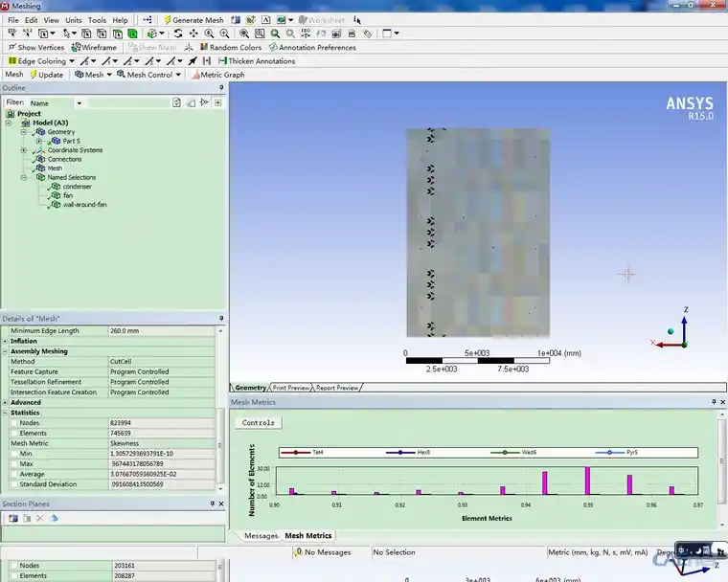Click the New Comment icon with letter A

266,20
